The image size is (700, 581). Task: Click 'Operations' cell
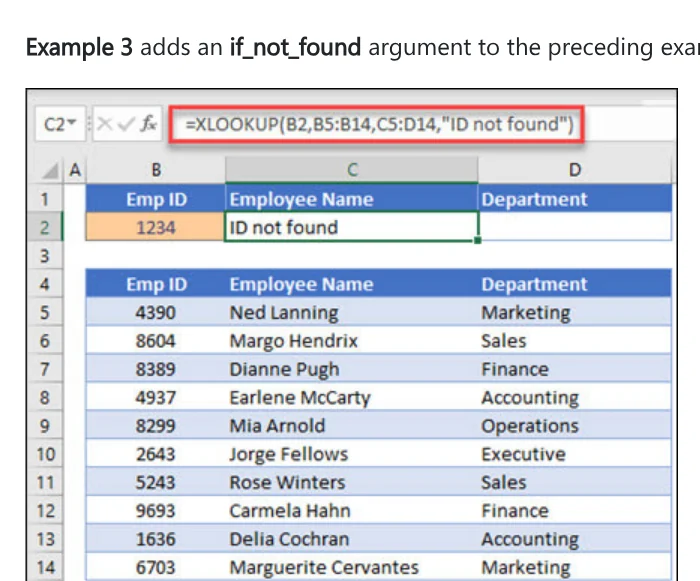click(575, 426)
